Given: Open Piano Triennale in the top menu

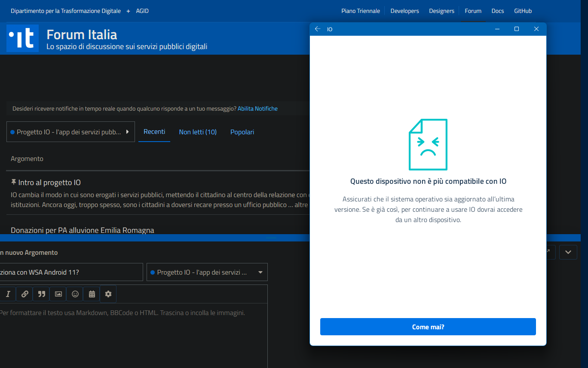Looking at the screenshot, I should tap(361, 11).
